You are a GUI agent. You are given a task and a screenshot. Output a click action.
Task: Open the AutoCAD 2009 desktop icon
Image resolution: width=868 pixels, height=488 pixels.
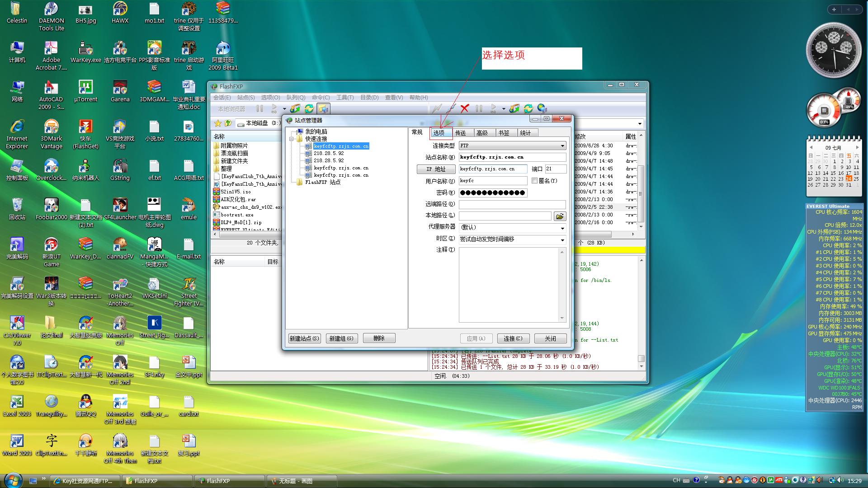point(51,95)
